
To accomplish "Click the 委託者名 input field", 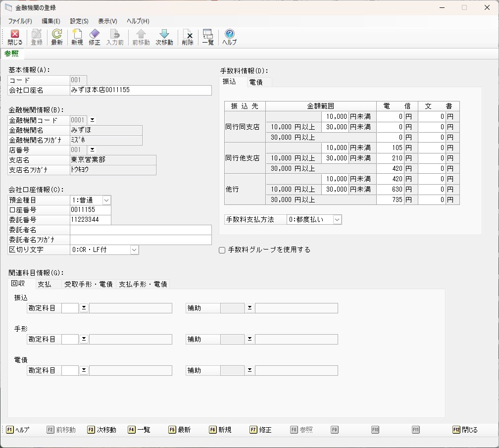I will (141, 230).
